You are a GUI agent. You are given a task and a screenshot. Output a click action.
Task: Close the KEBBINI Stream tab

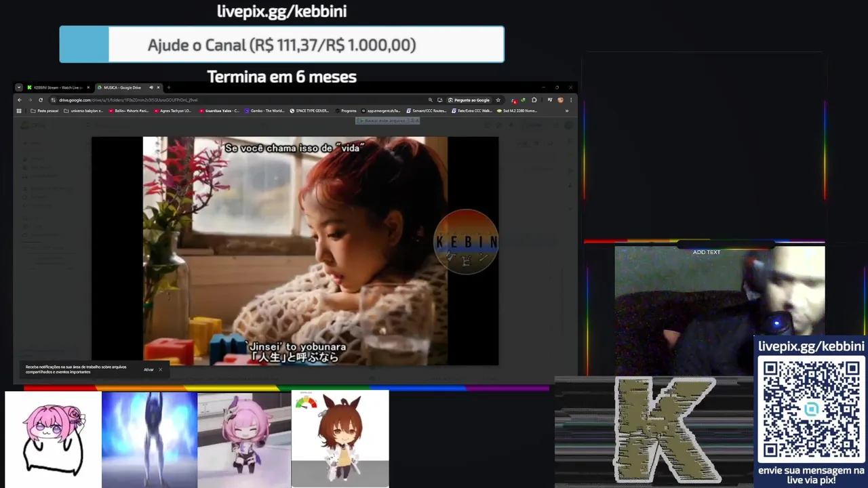coord(88,87)
